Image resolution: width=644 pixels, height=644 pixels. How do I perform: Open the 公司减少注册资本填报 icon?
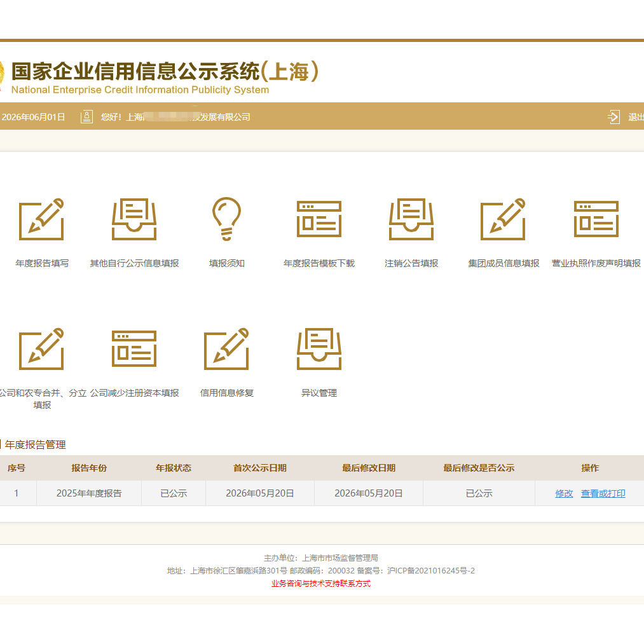[134, 348]
